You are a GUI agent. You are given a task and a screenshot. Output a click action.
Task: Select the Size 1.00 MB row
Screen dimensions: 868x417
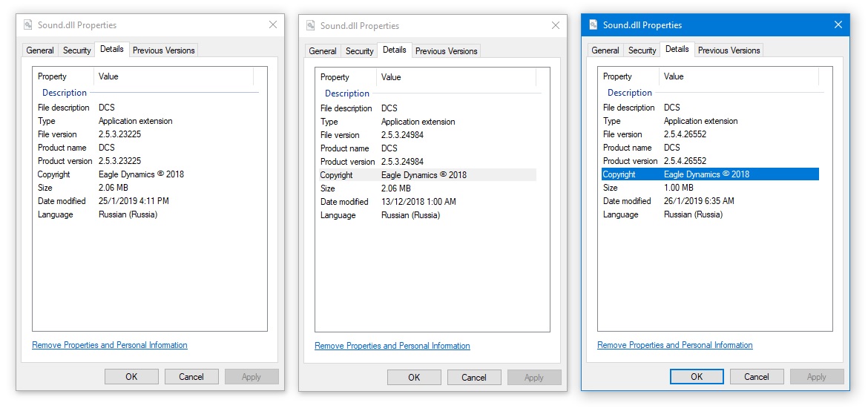point(710,188)
